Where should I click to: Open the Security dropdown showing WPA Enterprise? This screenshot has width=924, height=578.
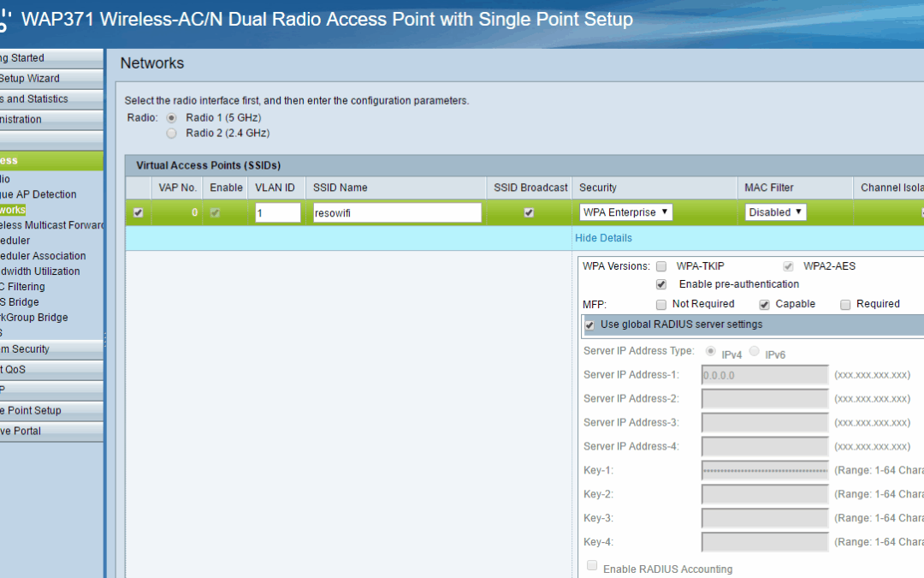coord(625,212)
